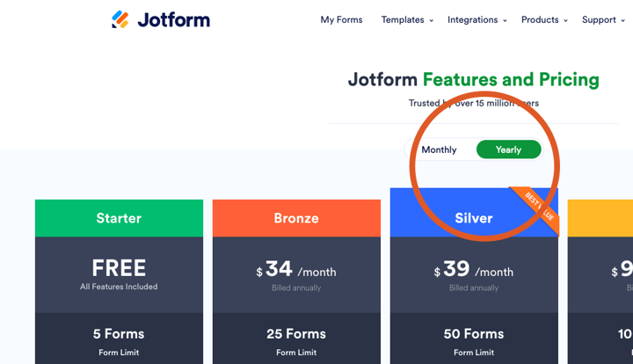The width and height of the screenshot is (633, 364).
Task: Click the Features and Pricing heading
Action: click(x=511, y=79)
